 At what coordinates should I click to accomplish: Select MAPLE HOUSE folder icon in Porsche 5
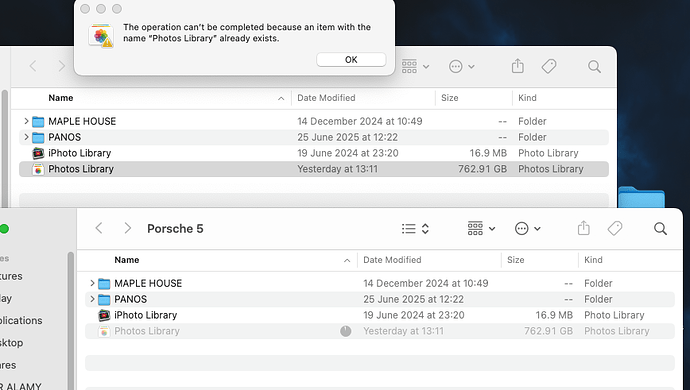click(104, 283)
